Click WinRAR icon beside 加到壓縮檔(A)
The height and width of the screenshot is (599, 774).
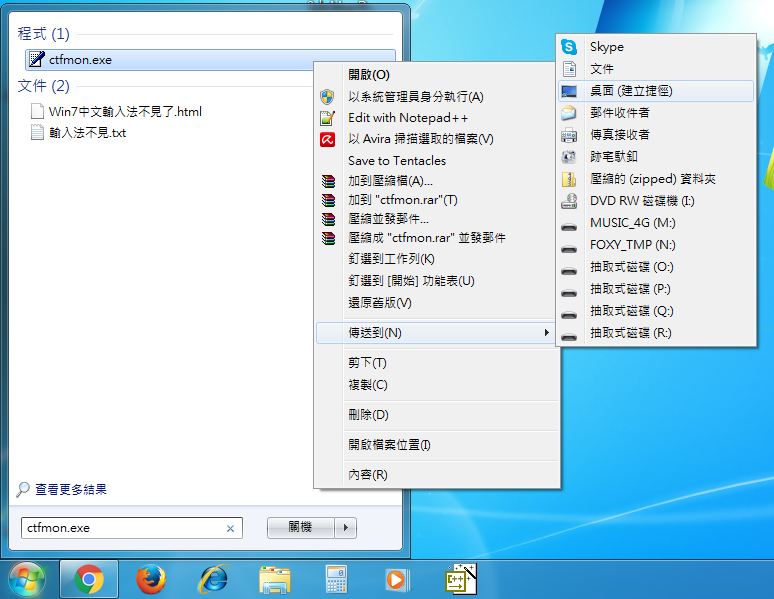(328, 181)
